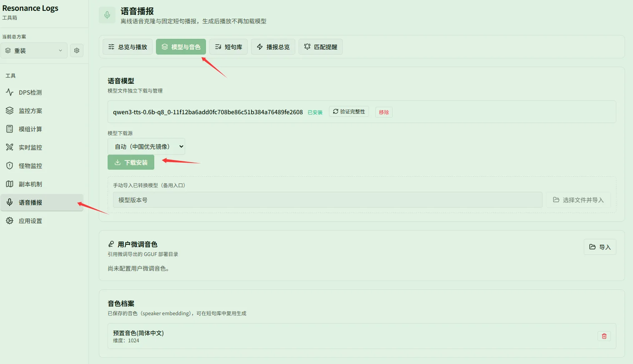Delete 预置音色(简体中文) with trash icon
633x364 pixels.
tap(604, 336)
